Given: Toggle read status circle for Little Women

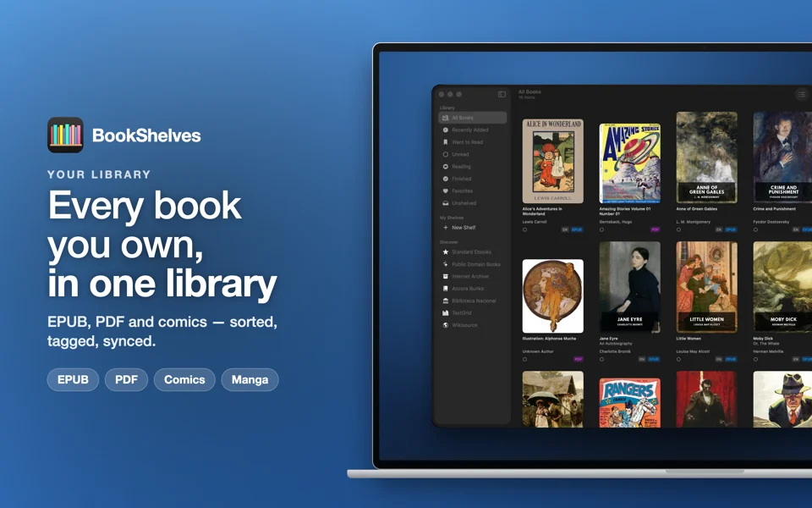Looking at the screenshot, I should (678, 359).
